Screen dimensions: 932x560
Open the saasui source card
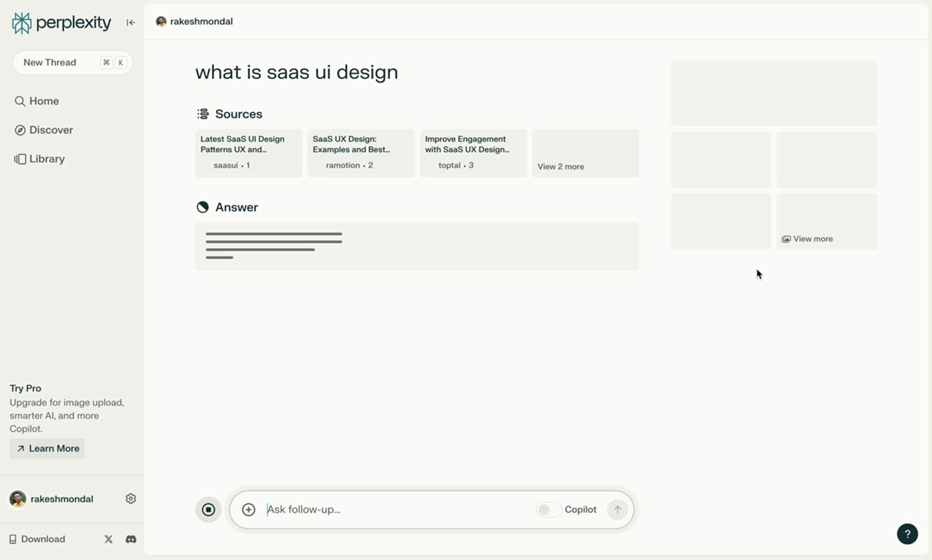coord(248,153)
